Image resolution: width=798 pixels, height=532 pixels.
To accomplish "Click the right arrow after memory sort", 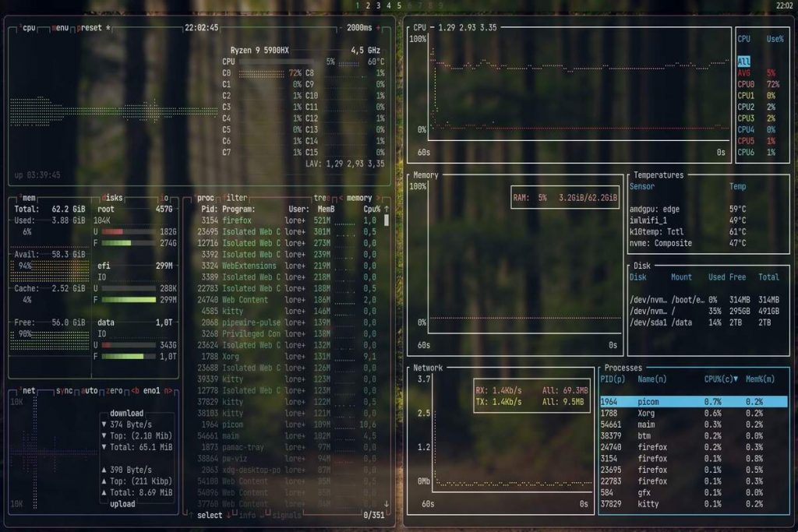I will click(x=378, y=198).
